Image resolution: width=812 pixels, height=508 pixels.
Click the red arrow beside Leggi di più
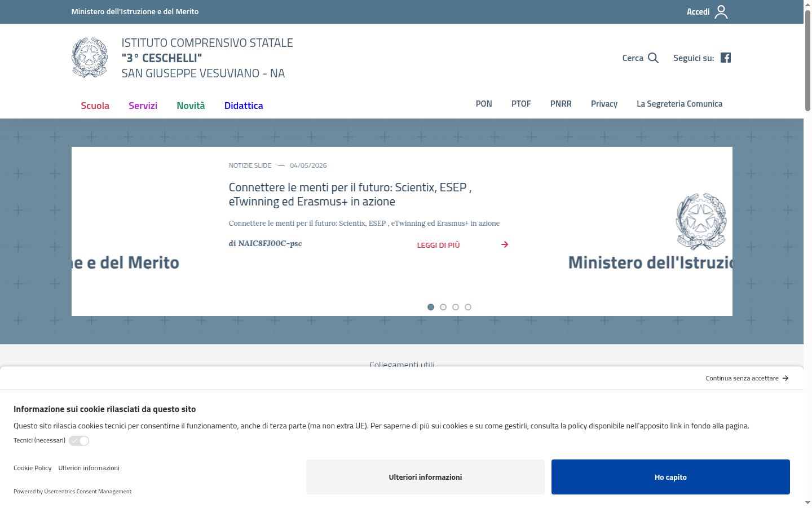(x=505, y=244)
